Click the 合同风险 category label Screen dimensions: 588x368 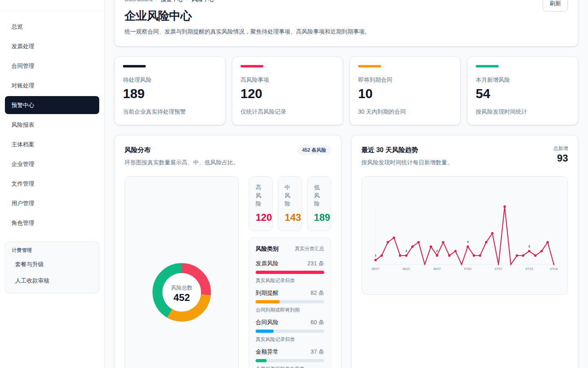(267, 322)
